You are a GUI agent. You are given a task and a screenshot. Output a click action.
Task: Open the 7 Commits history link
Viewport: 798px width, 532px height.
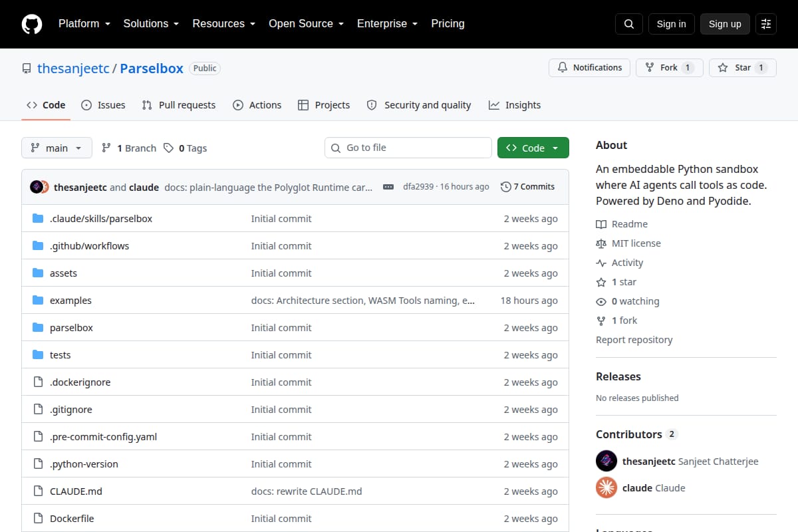527,187
